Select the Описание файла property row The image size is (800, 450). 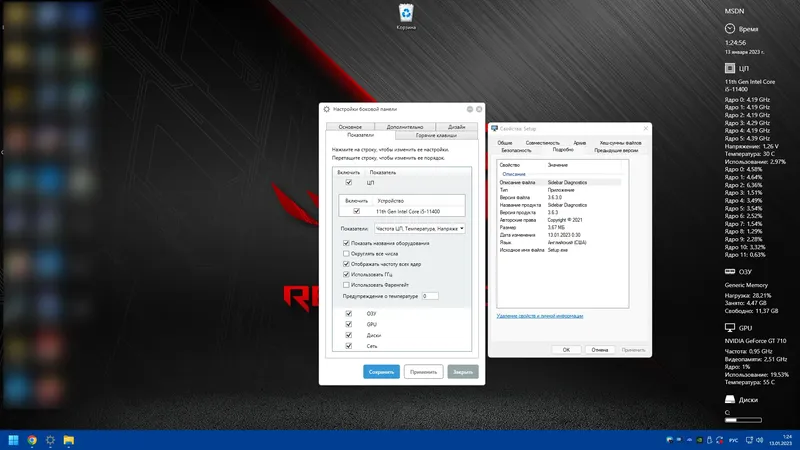[x=560, y=182]
